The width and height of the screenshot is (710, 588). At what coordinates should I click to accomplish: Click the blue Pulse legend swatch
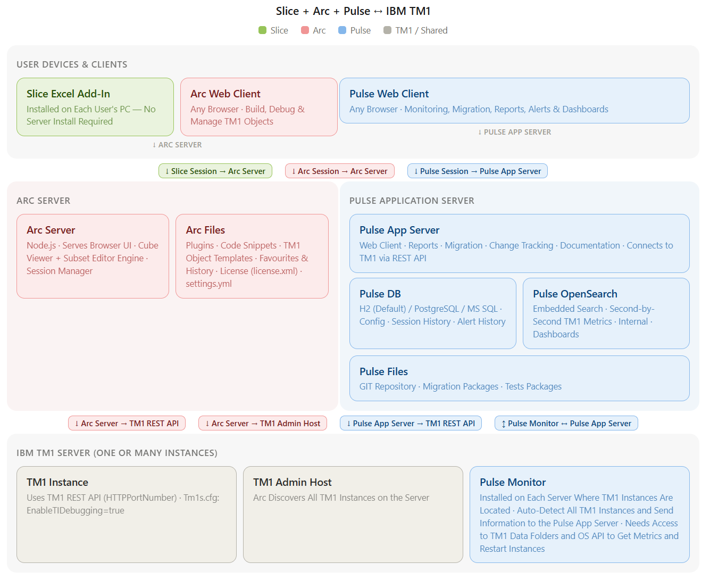342,30
